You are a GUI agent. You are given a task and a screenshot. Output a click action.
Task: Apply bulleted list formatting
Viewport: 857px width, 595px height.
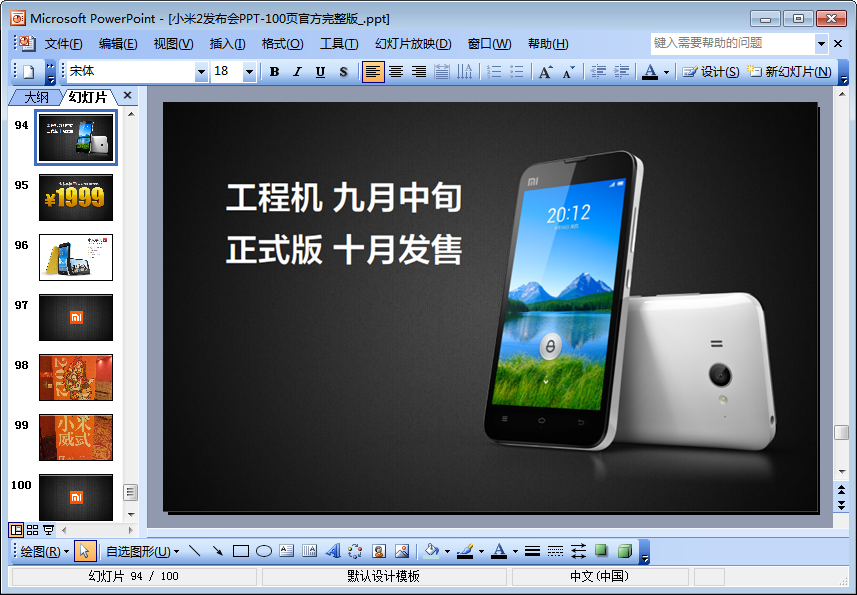point(516,72)
